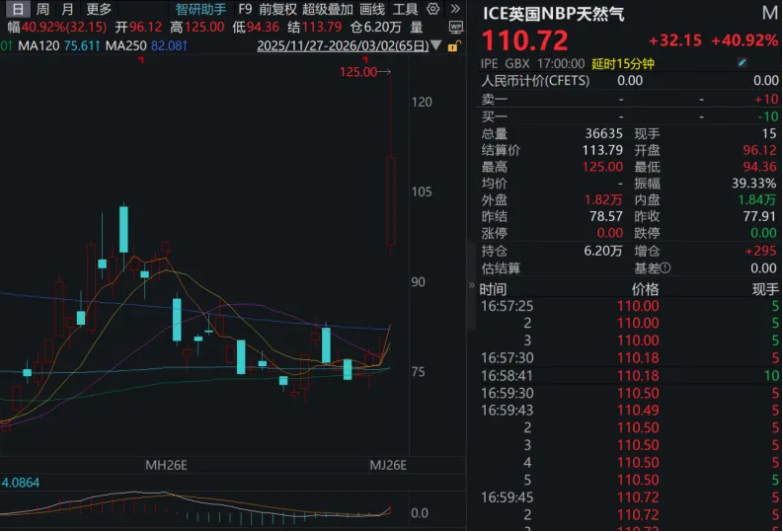The width and height of the screenshot is (783, 532).
Task: Switch to daily 日 period
Action: (x=17, y=9)
